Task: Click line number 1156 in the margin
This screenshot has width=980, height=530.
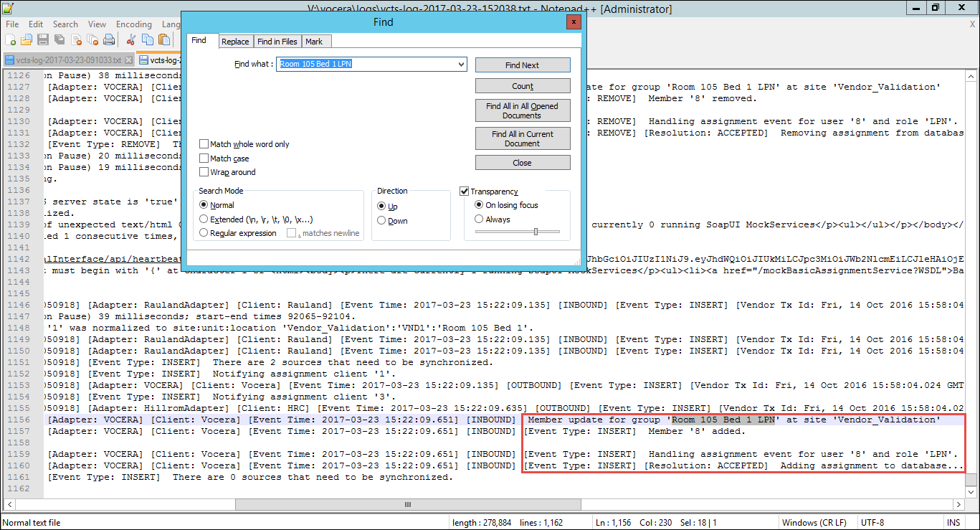Action: point(19,420)
